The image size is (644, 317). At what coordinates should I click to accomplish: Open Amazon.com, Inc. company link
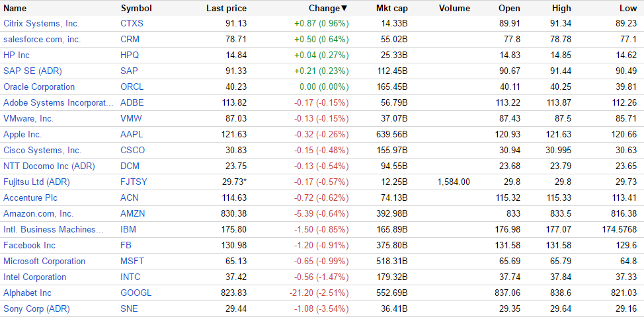coord(38,213)
